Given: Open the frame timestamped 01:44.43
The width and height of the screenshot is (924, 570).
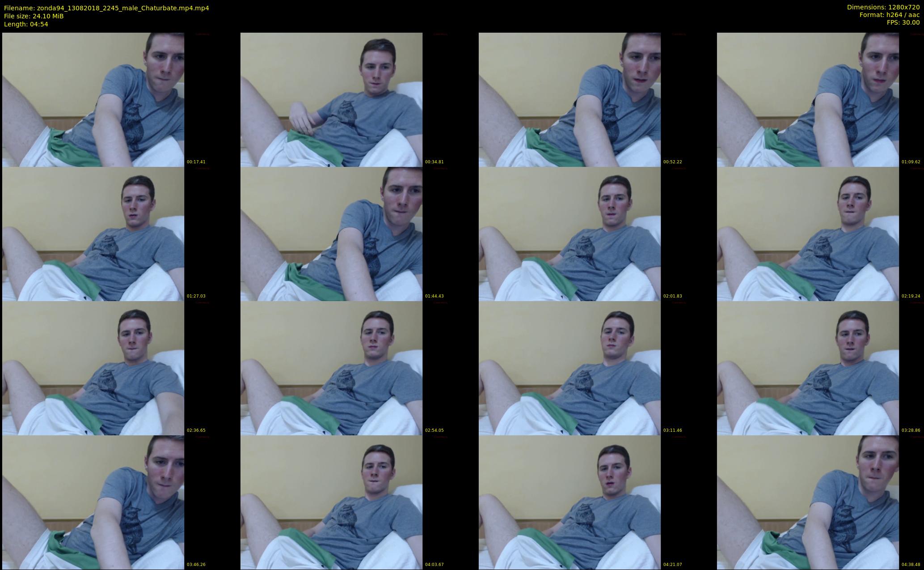Looking at the screenshot, I should coord(331,234).
